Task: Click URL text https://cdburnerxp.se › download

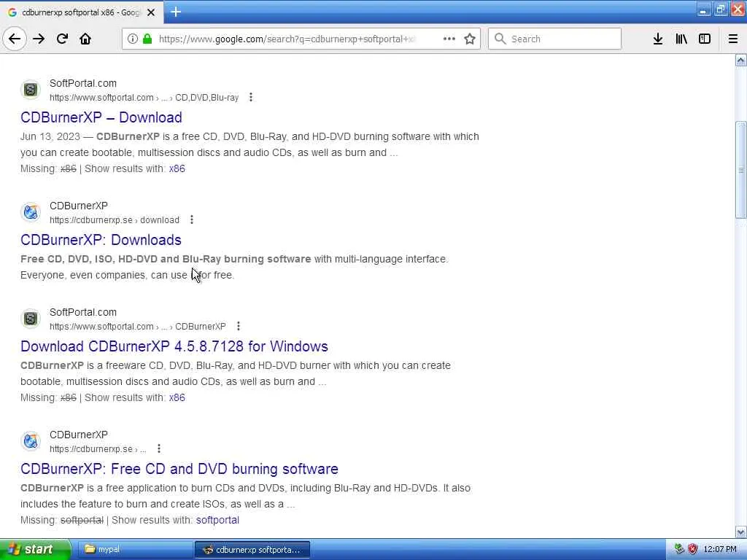Action: (x=115, y=220)
